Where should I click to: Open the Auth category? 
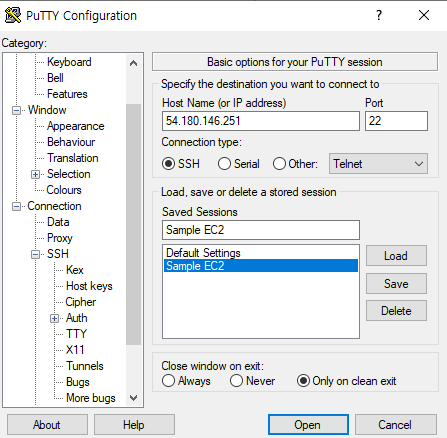coord(77,318)
